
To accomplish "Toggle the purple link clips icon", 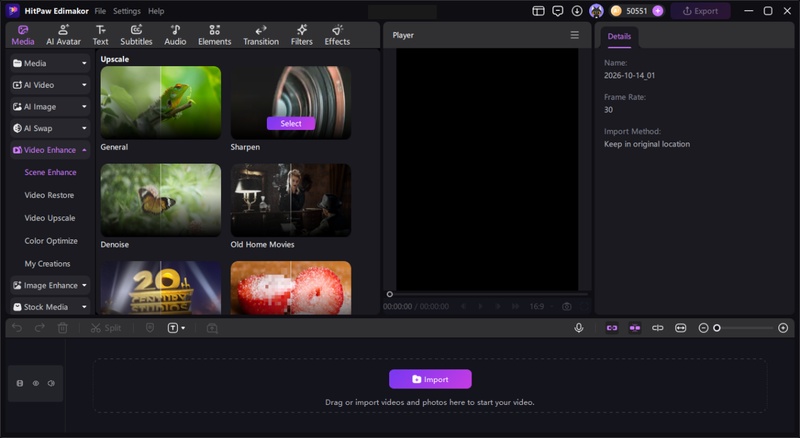I will [x=612, y=328].
